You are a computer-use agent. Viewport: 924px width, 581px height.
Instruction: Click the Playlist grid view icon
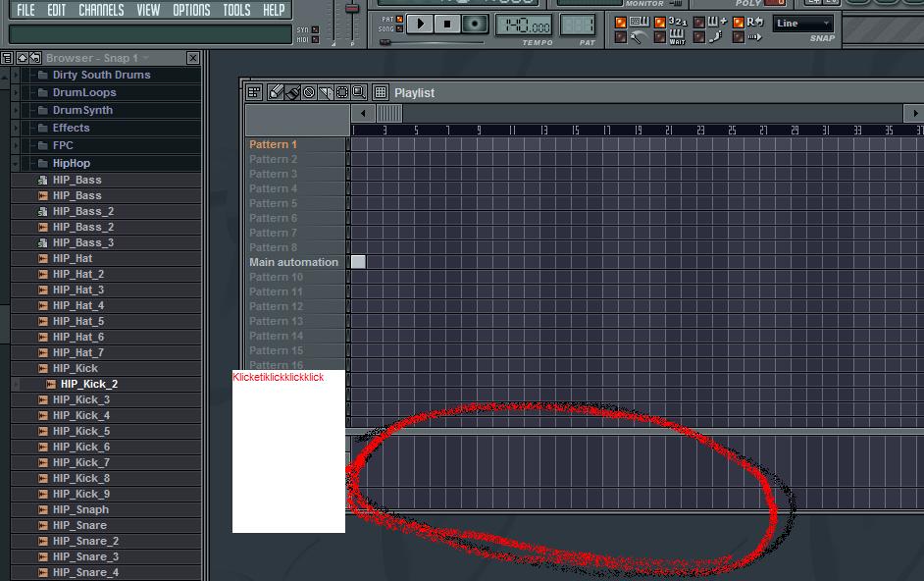381,92
